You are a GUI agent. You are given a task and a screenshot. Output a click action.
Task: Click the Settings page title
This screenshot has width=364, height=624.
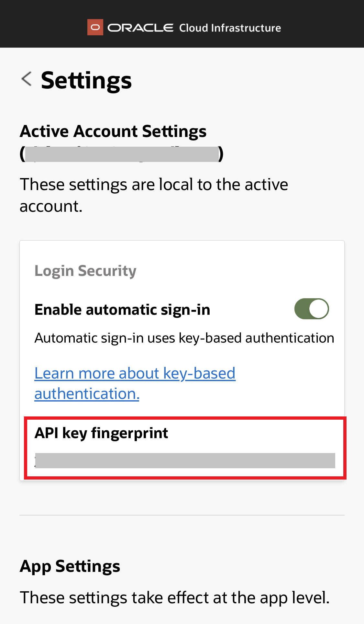tap(86, 80)
